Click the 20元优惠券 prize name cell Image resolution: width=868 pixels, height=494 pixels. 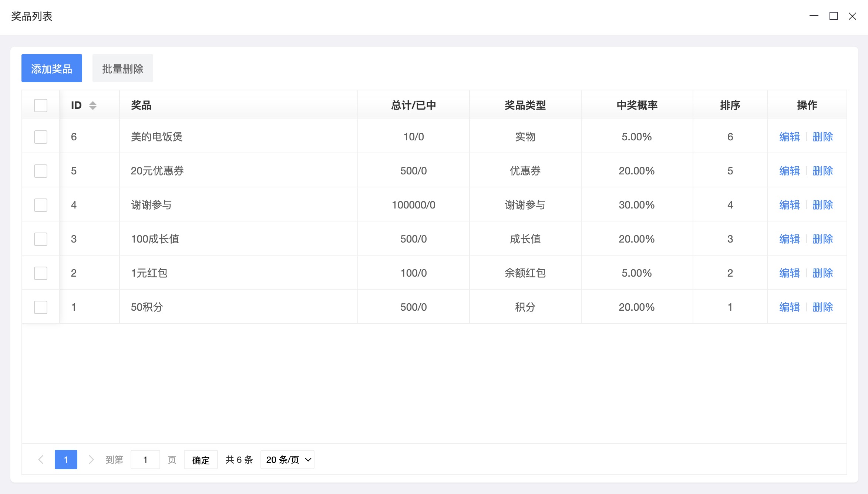[239, 171]
